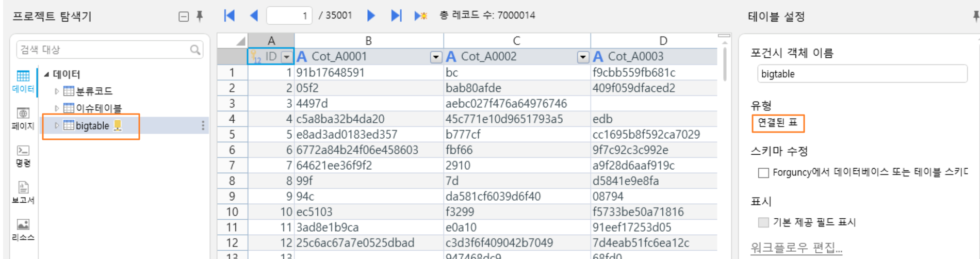Viewport: 980px width, 259px height.
Task: Click the search magnifier icon
Action: (x=195, y=50)
